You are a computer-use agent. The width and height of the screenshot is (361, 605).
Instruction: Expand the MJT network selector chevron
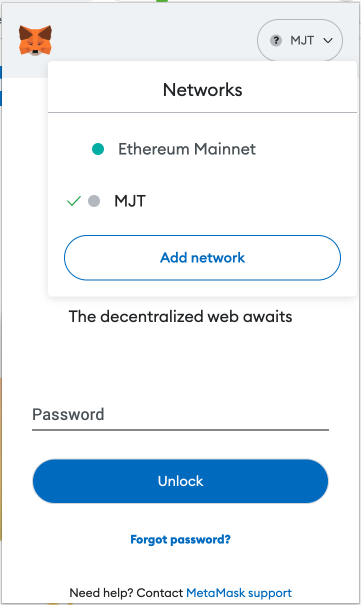[328, 41]
